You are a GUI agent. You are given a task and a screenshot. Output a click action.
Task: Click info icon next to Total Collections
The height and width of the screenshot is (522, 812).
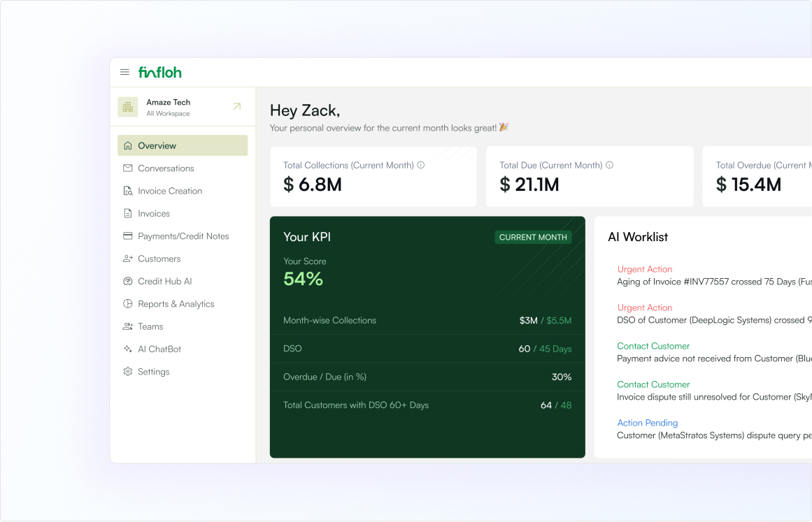point(421,165)
